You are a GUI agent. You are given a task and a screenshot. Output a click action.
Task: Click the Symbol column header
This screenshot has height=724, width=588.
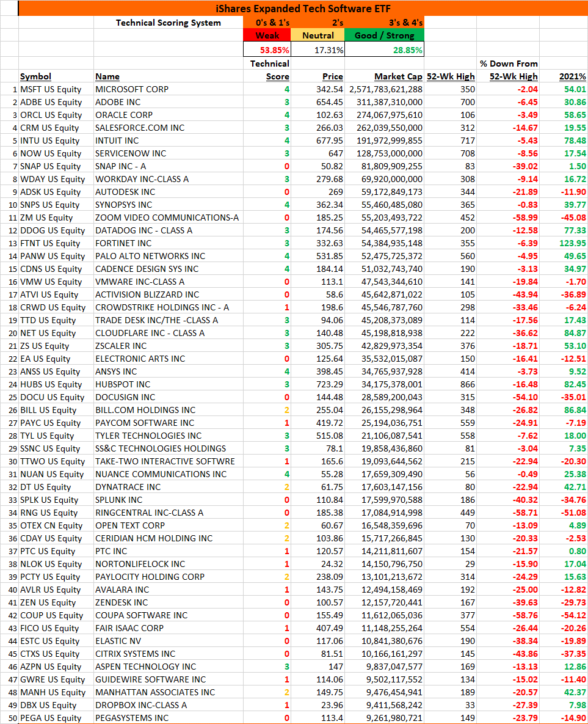pos(35,76)
